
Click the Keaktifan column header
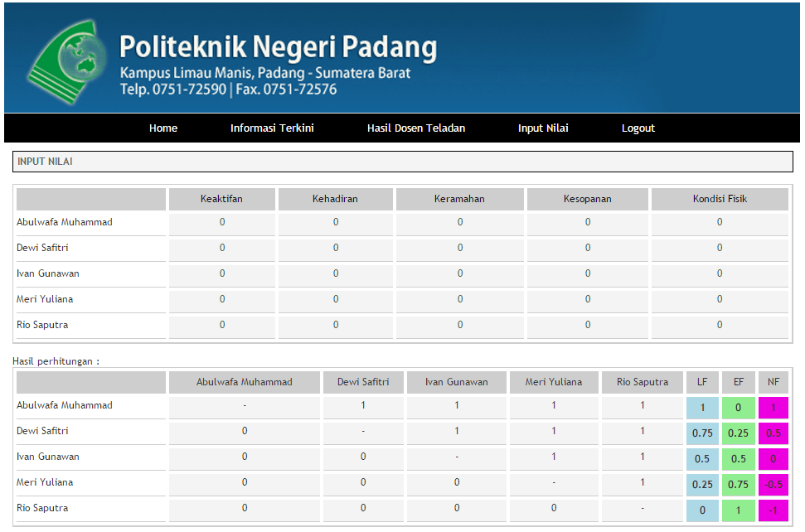[x=221, y=199]
